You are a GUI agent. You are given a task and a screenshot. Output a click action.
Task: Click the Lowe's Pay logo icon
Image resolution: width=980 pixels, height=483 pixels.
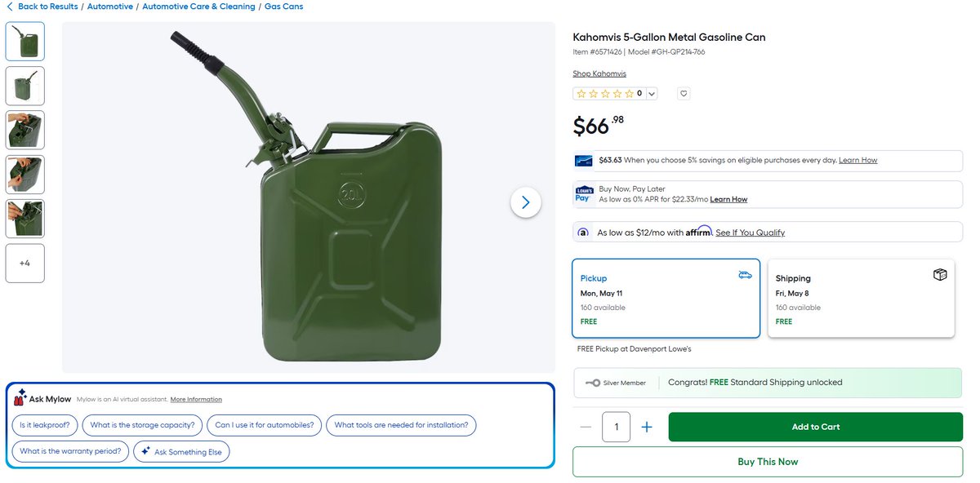pos(584,193)
